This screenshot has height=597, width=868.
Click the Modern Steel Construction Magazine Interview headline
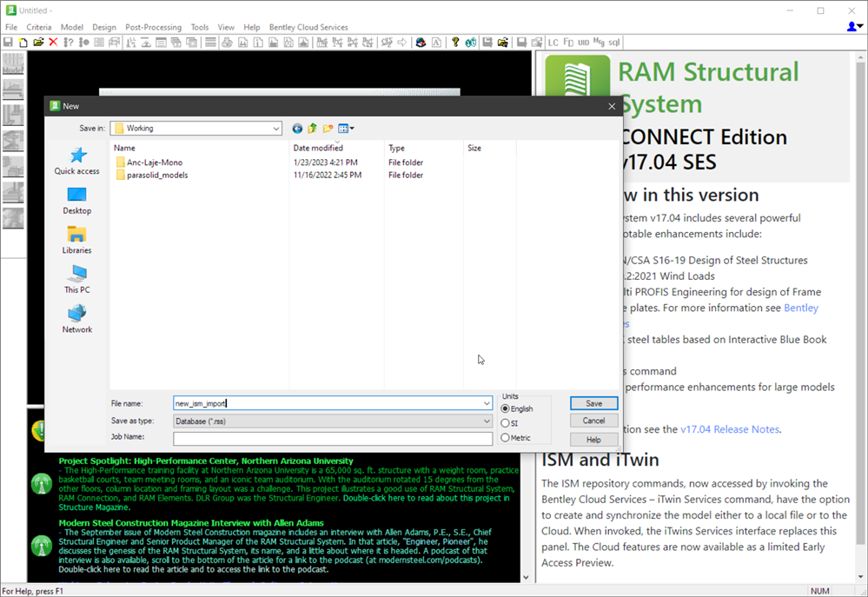[191, 523]
